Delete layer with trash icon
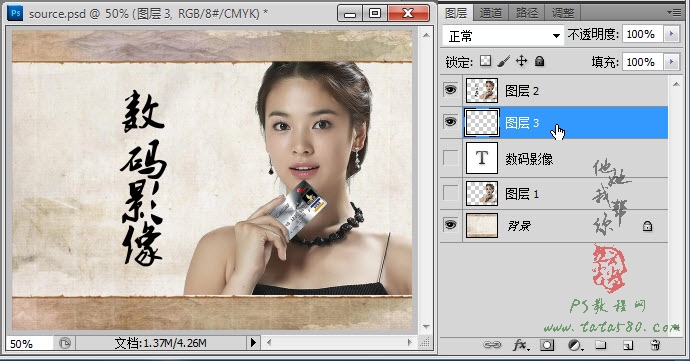 coord(655,345)
